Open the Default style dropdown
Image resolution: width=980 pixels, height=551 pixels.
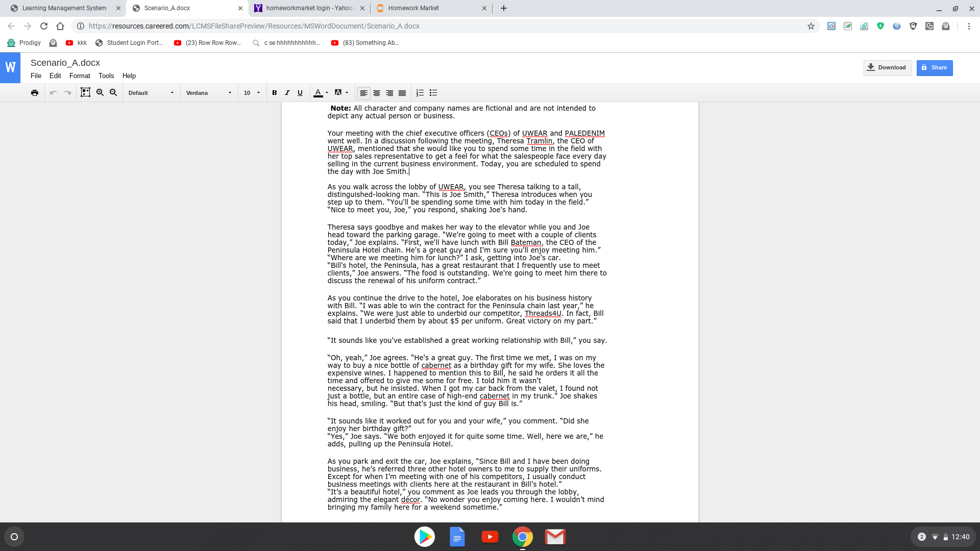(x=151, y=93)
